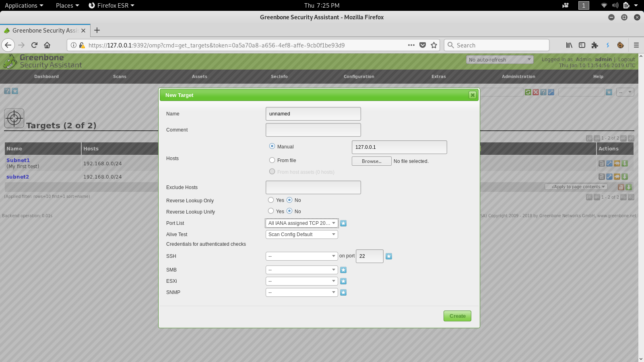
Task: Open the Port List dropdown
Action: click(302, 223)
